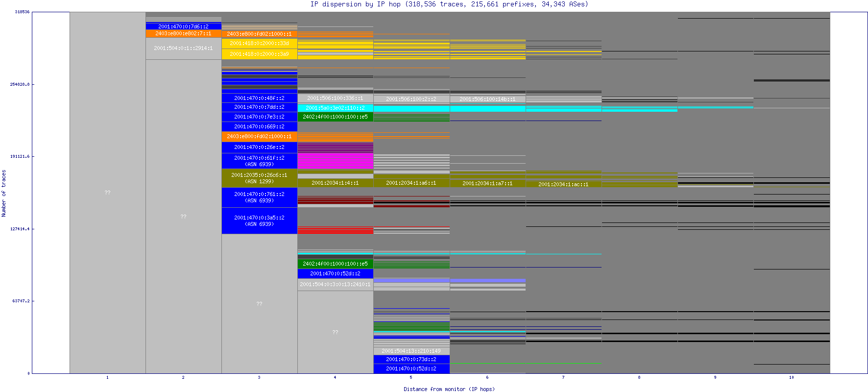Click y-axis tick label 254828.8
The width and height of the screenshot is (868, 392).
point(20,84)
